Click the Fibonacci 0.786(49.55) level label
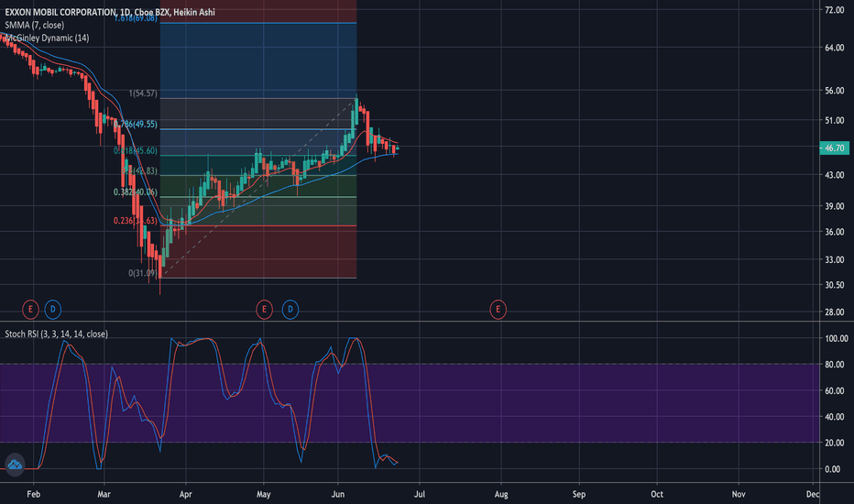854x504 pixels. pyautogui.click(x=136, y=125)
